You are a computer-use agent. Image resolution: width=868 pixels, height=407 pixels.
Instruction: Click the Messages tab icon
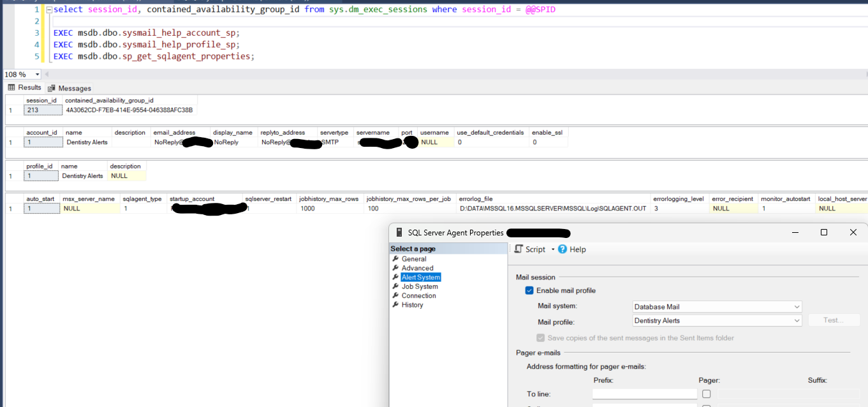tap(52, 88)
